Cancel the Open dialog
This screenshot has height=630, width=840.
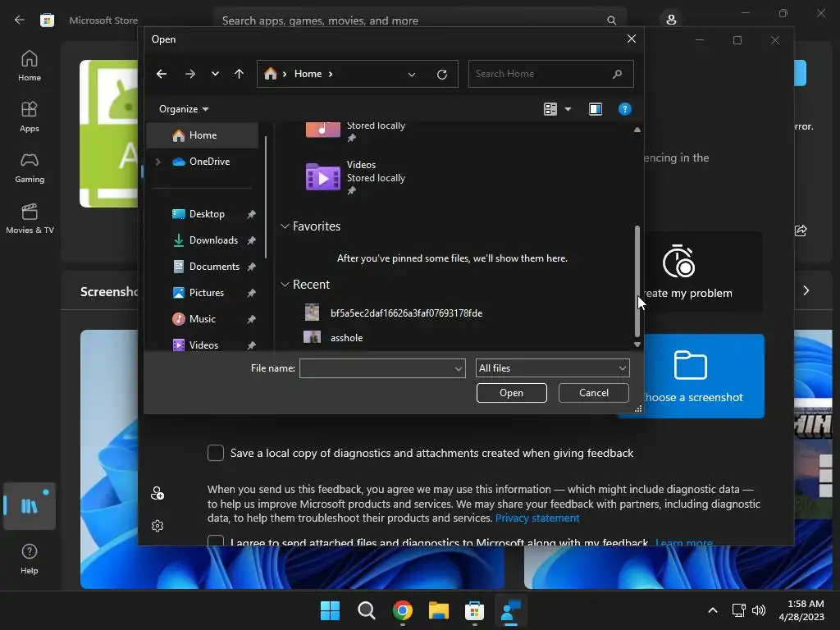pos(594,393)
